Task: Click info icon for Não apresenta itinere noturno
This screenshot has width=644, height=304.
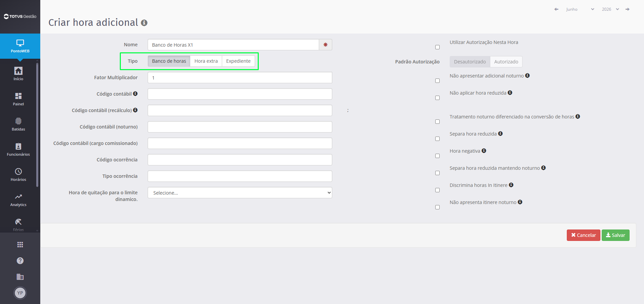Action: (520, 202)
